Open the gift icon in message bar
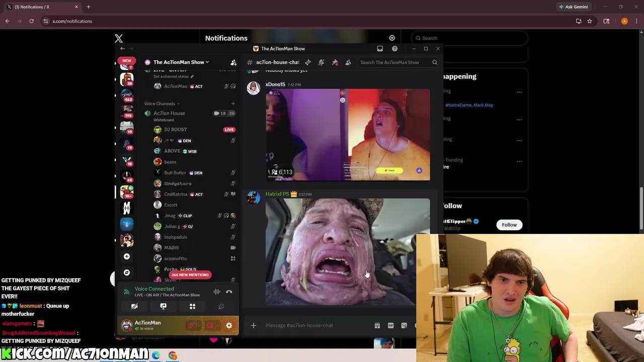644x362 pixels. coord(377,325)
